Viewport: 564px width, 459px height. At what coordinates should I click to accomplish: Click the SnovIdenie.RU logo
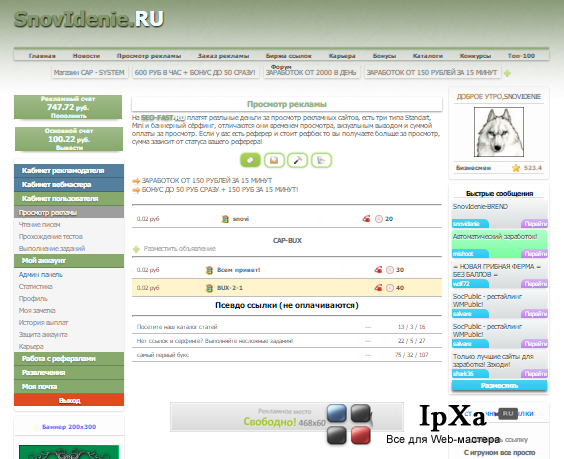pyautogui.click(x=89, y=19)
